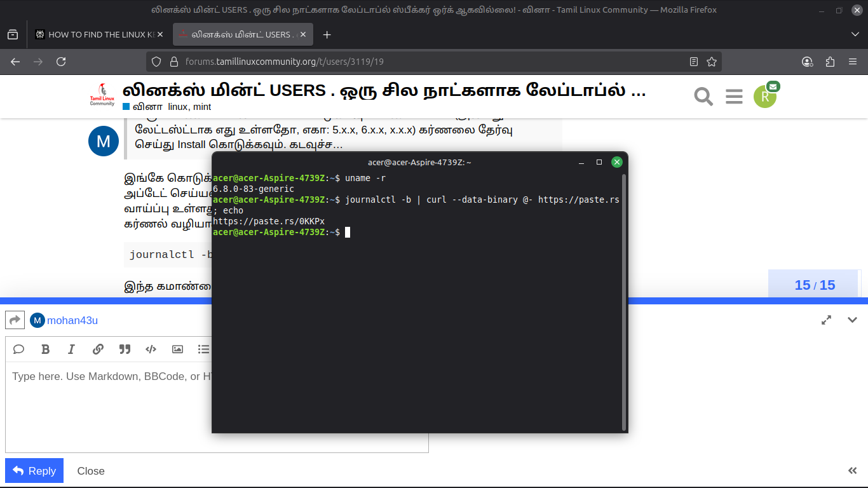Open the image upload icon in the composer
Viewport: 868px width, 488px height.
click(177, 349)
